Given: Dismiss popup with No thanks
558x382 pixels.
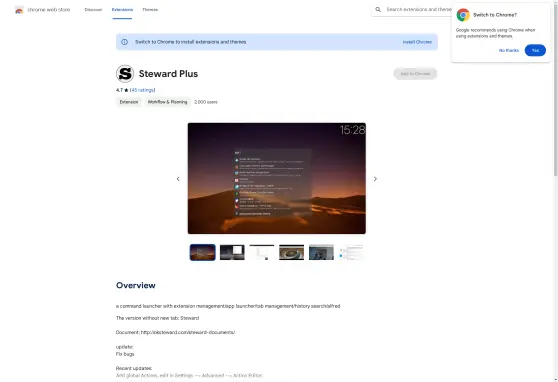Looking at the screenshot, I should point(509,51).
